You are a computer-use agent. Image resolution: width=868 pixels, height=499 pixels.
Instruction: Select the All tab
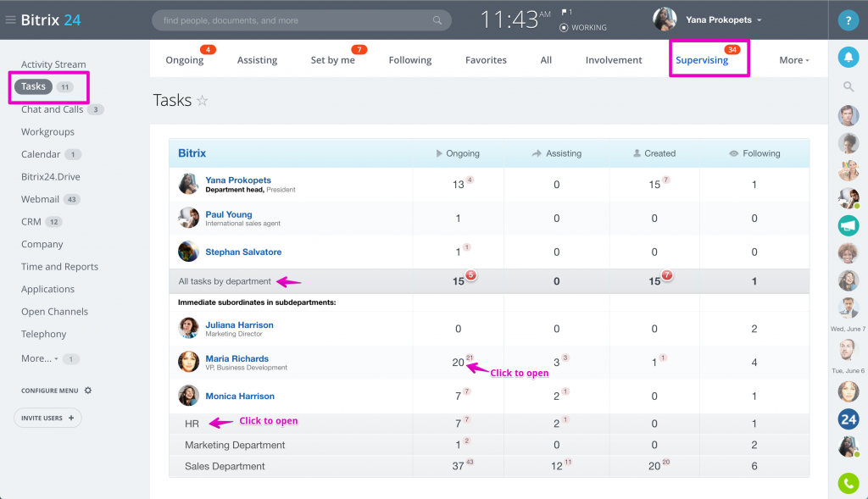(x=546, y=60)
